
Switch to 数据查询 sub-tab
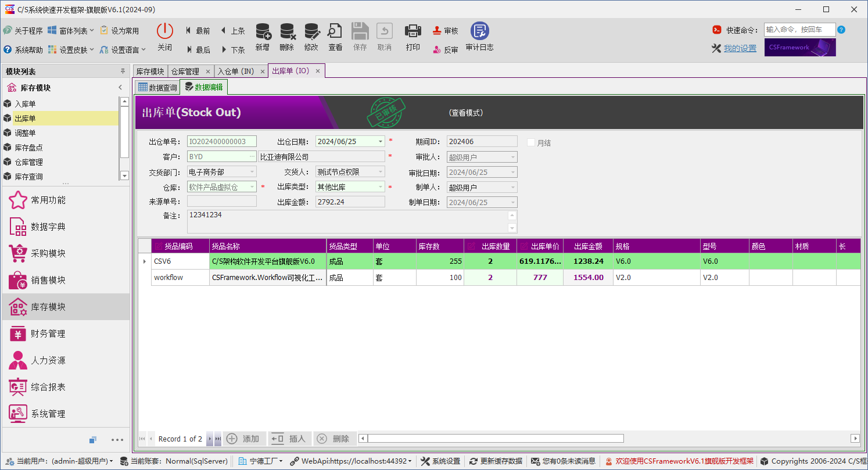[x=157, y=88]
